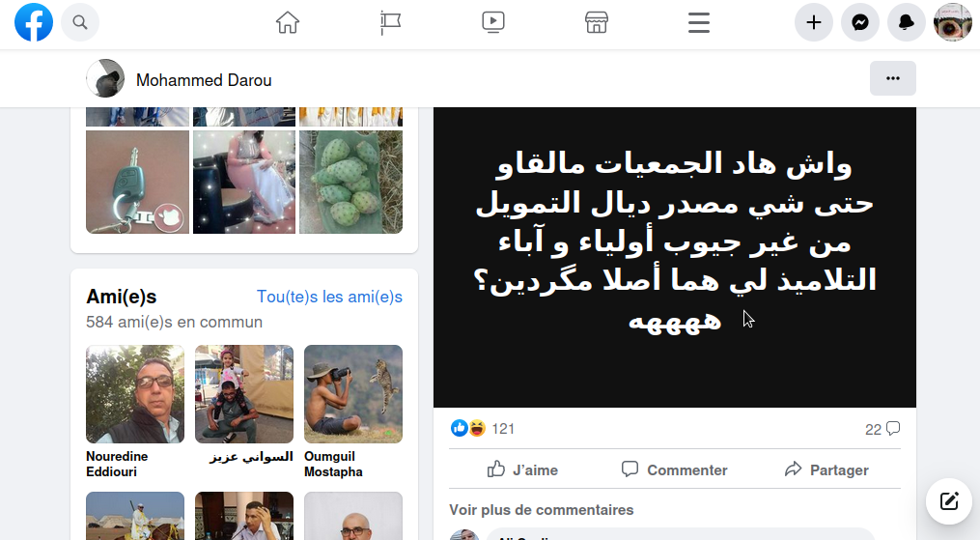Open Nouredine Eddiouri friend photo
Image resolution: width=980 pixels, height=540 pixels.
pos(135,394)
